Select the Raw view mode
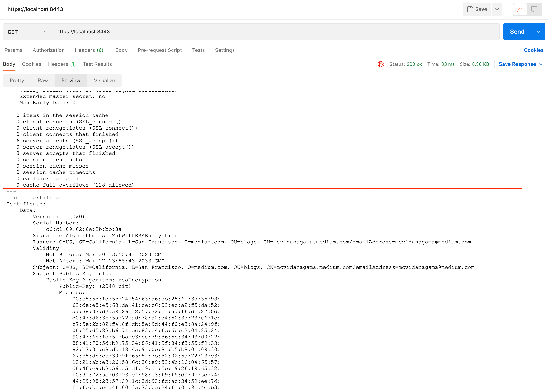The height and width of the screenshot is (392, 548). click(42, 81)
